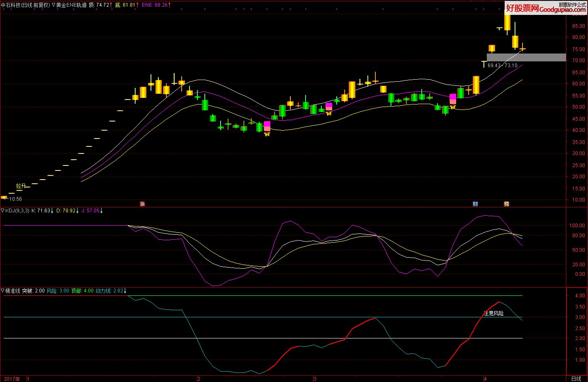Open the 黄金ENE轨道 indicator dropdown triangle
Image resolution: width=588 pixels, height=382 pixels.
click(53, 5)
